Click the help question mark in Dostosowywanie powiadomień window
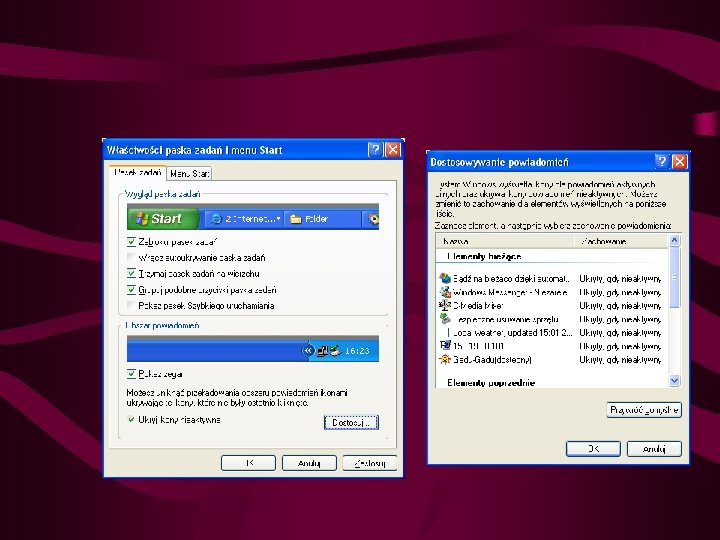Screen dimensions: 720x540 click(662, 162)
